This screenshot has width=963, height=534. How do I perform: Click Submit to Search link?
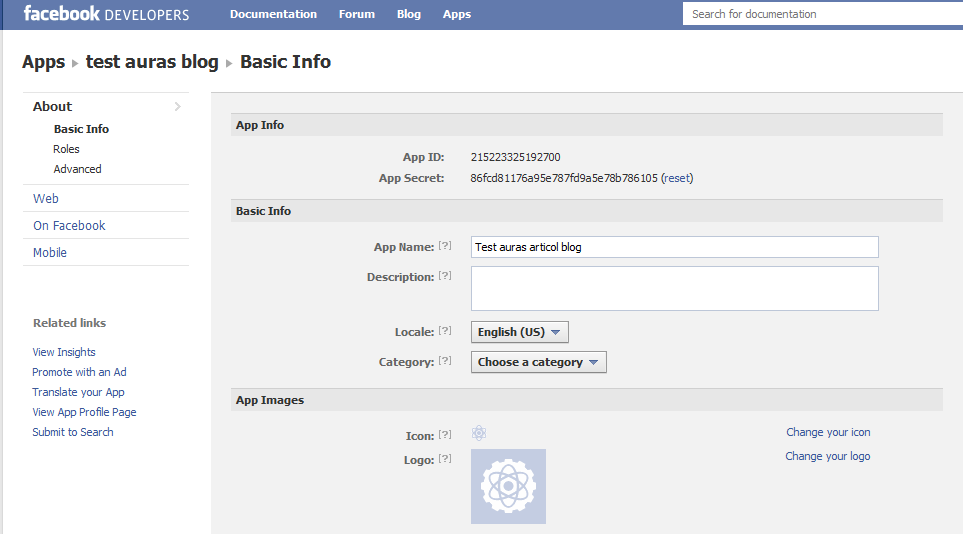point(72,432)
